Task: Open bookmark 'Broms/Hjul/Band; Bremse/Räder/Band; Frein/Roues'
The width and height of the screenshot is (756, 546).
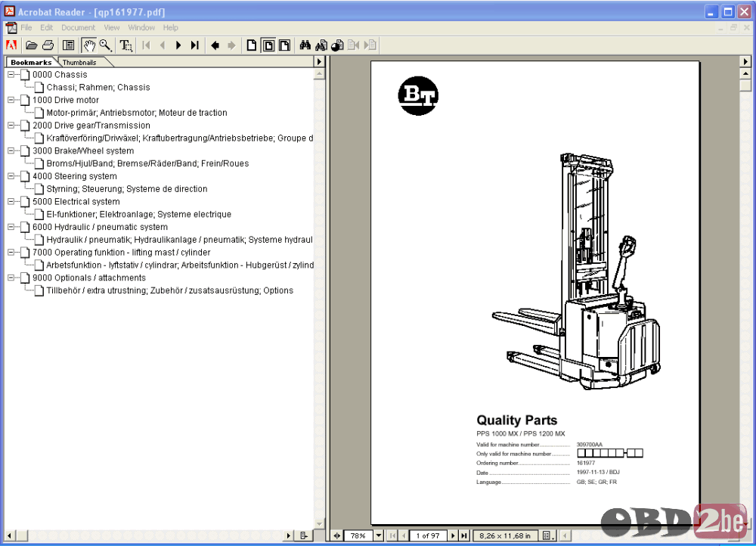Action: tap(147, 163)
